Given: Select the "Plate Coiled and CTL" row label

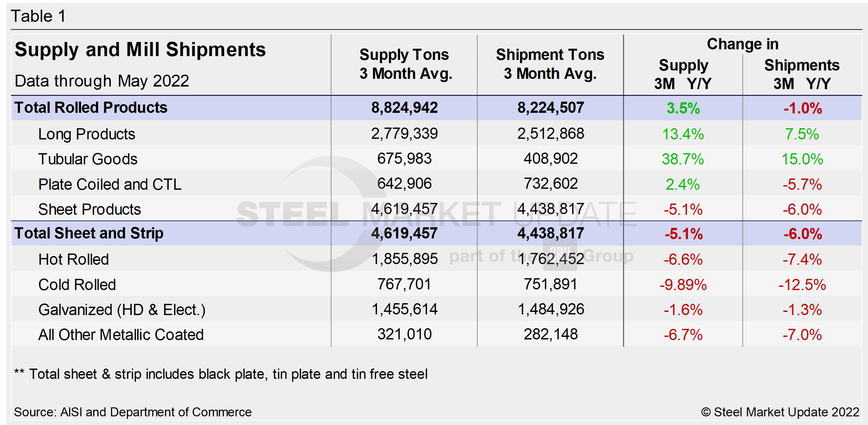Looking at the screenshot, I should tap(110, 184).
